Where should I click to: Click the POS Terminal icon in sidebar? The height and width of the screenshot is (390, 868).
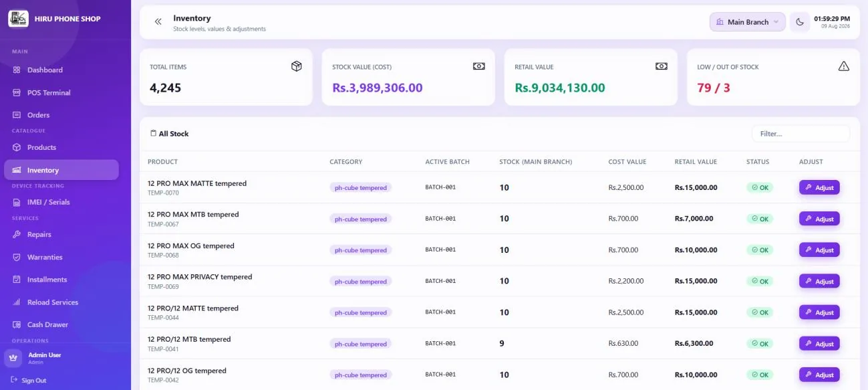point(17,92)
